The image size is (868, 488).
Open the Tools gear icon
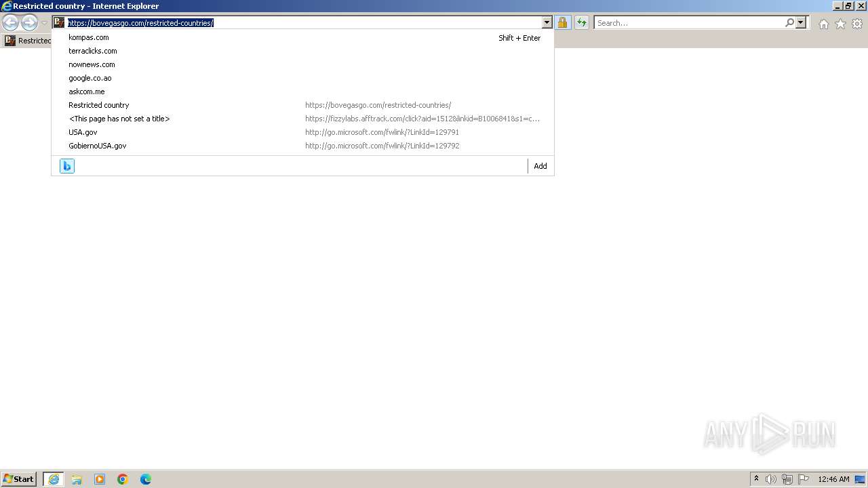[857, 24]
